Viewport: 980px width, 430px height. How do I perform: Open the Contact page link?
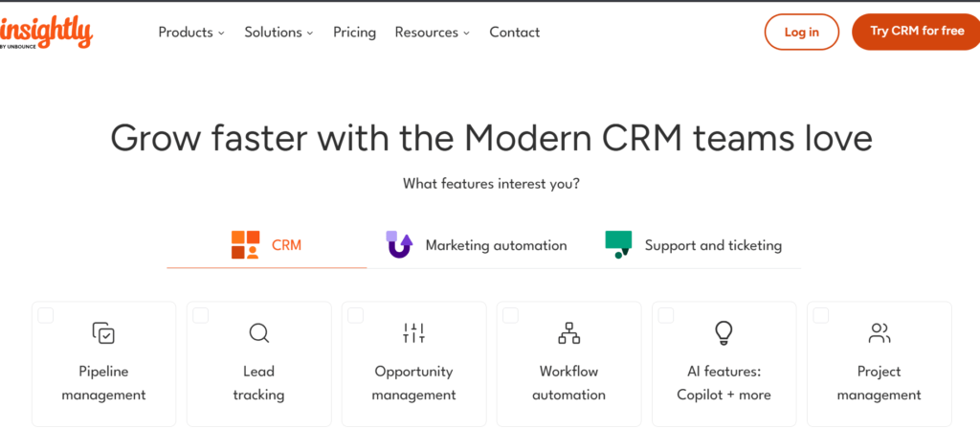pyautogui.click(x=514, y=33)
